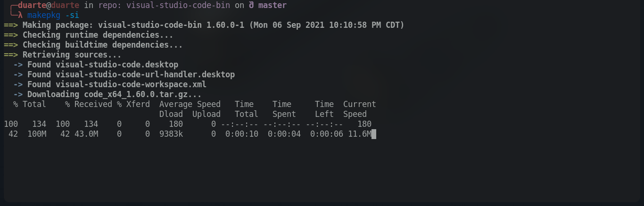Click the Average Speed column header

click(x=190, y=104)
